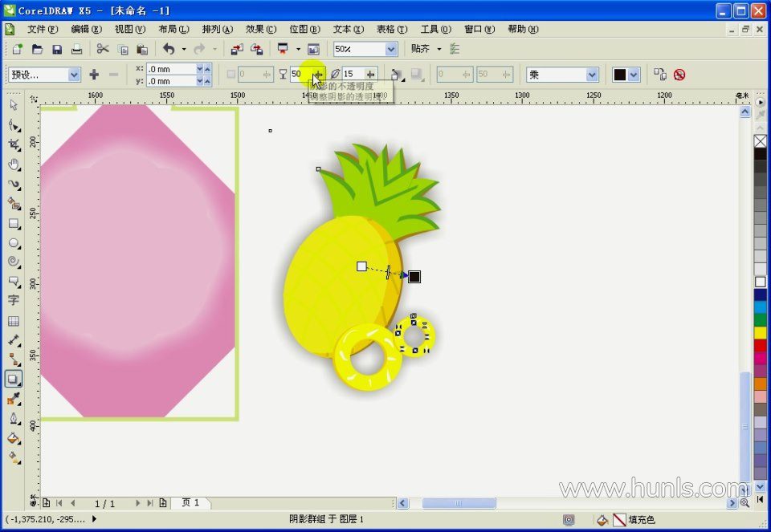Select the Text tool in toolbox
Viewport: 771px width, 532px height.
[x=14, y=301]
